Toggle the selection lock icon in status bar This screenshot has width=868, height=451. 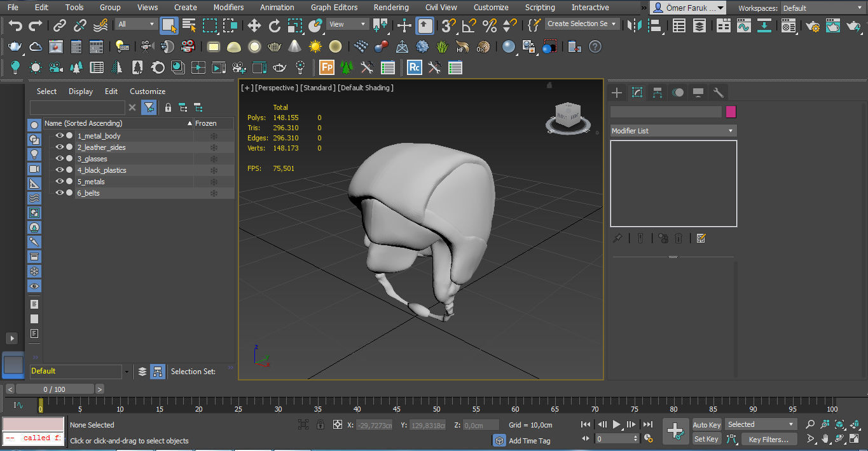320,424
